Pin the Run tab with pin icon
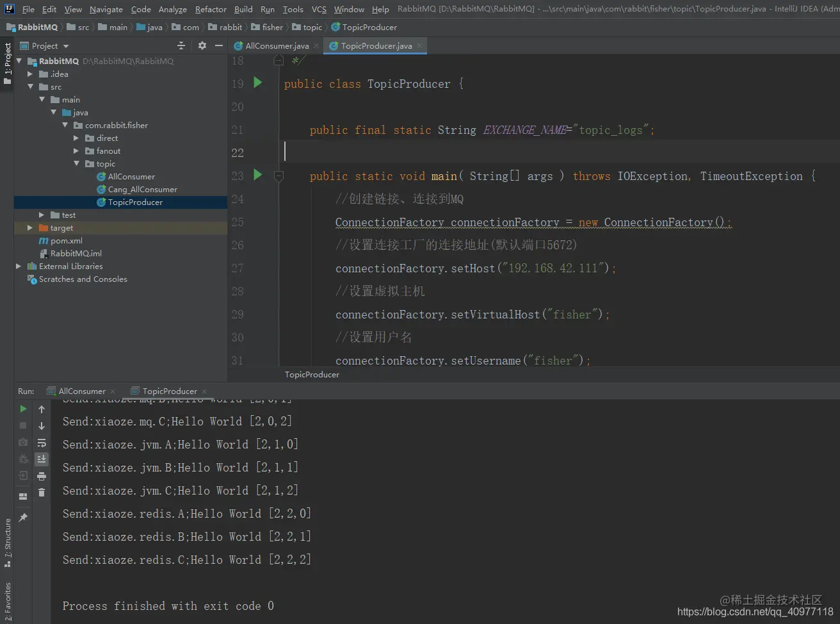Image resolution: width=840 pixels, height=624 pixels. (x=23, y=518)
